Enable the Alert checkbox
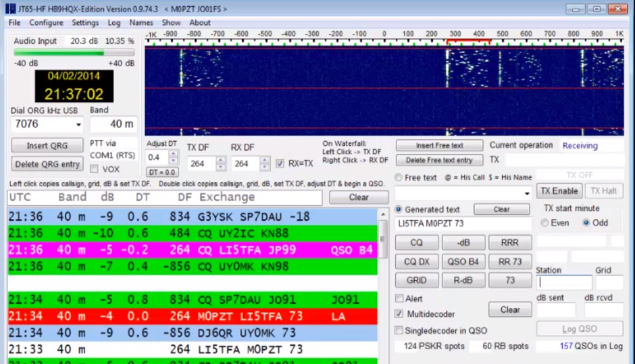 (399, 298)
